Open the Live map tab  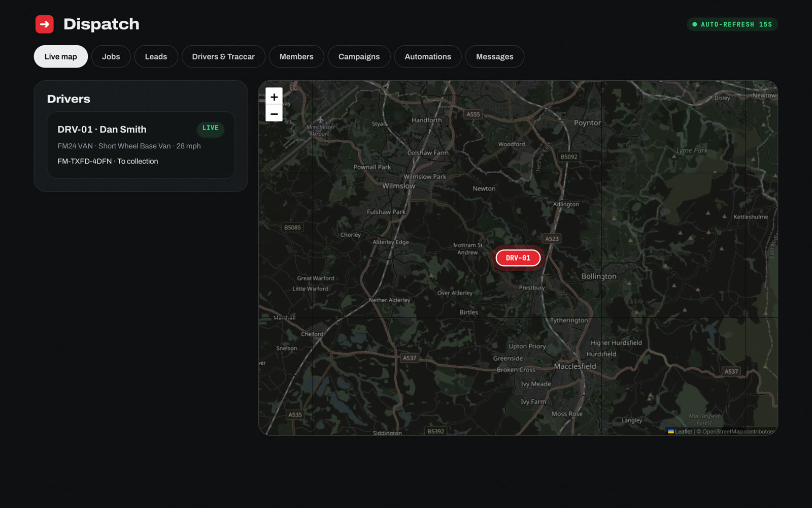[x=61, y=56]
